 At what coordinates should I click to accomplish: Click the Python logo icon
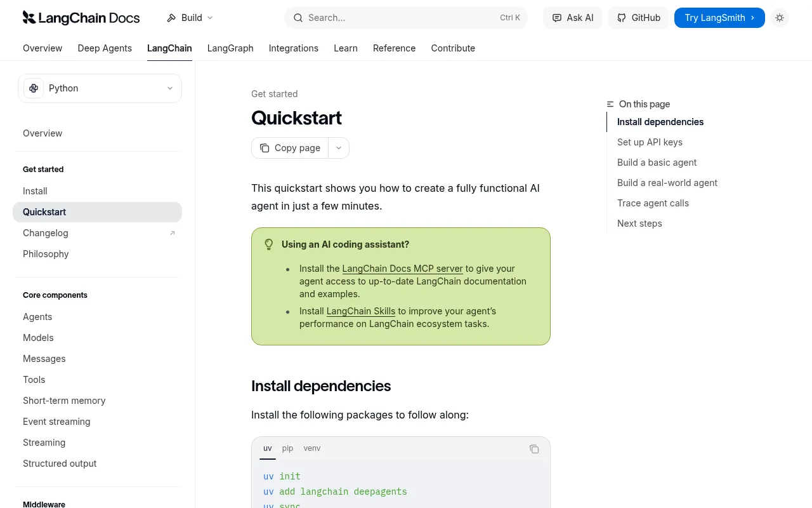click(x=34, y=88)
